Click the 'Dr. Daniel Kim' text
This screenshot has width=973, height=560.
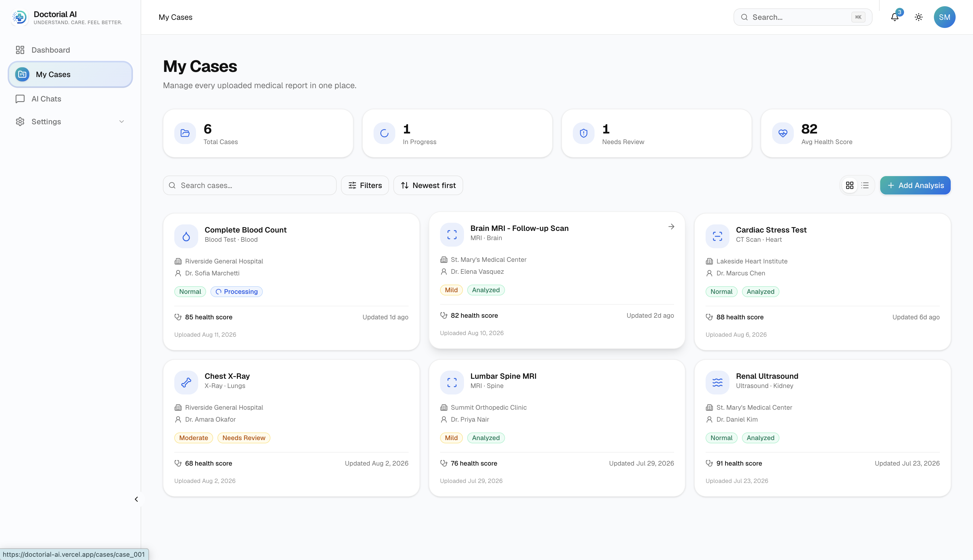click(737, 419)
